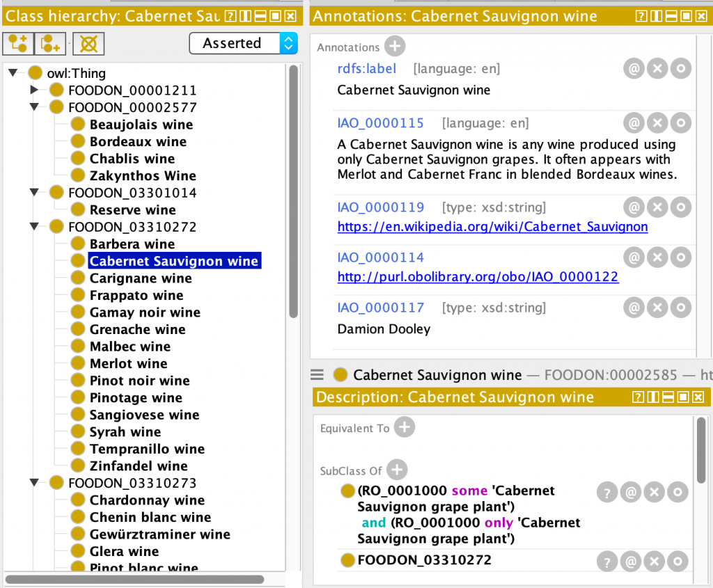Split the Annotations panel vertically
Screen dimensions: 713x588
pos(656,17)
